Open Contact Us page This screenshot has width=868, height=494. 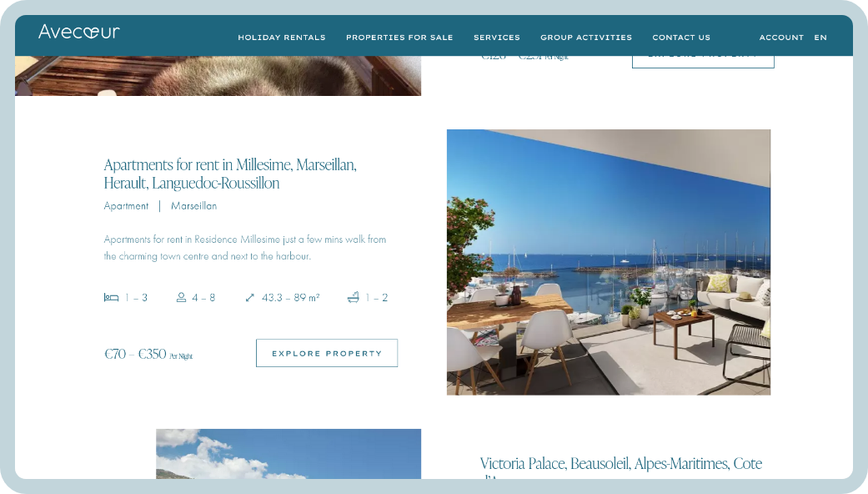click(x=681, y=38)
